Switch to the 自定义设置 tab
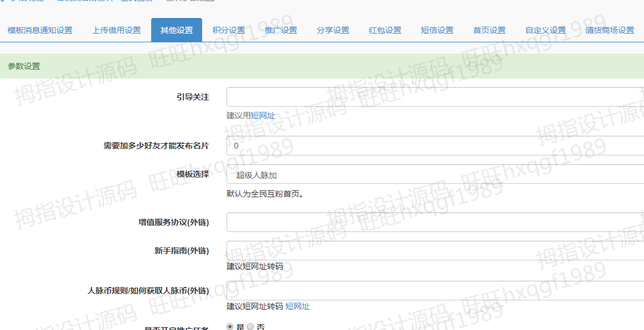 tap(546, 30)
